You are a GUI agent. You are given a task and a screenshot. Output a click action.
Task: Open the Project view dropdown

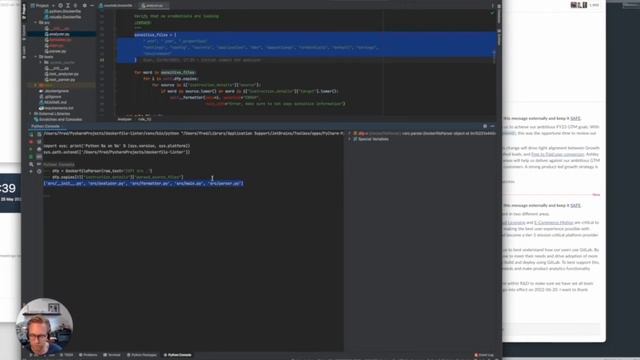pyautogui.click(x=42, y=6)
